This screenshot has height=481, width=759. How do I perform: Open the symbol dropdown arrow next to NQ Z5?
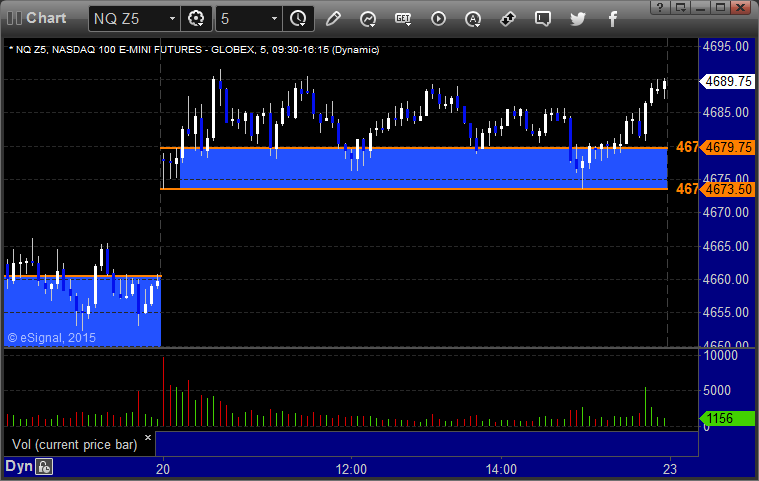coord(172,19)
